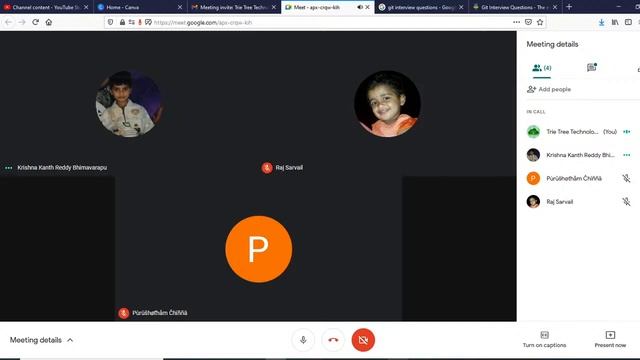The image size is (640, 360).
Task: Click the Pocket save icon
Action: click(x=528, y=22)
